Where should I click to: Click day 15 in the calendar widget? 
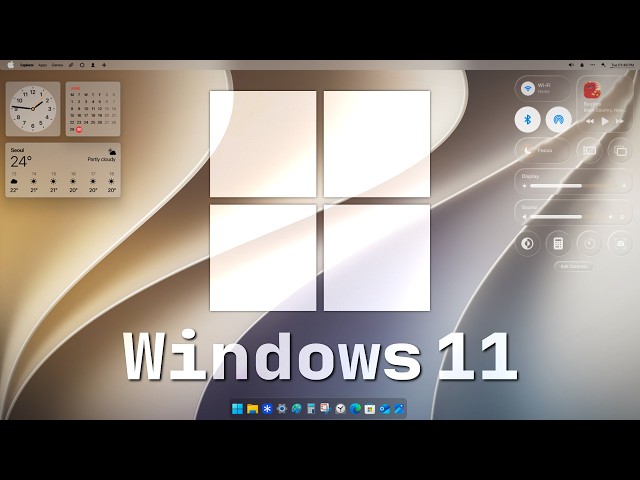[x=72, y=116]
